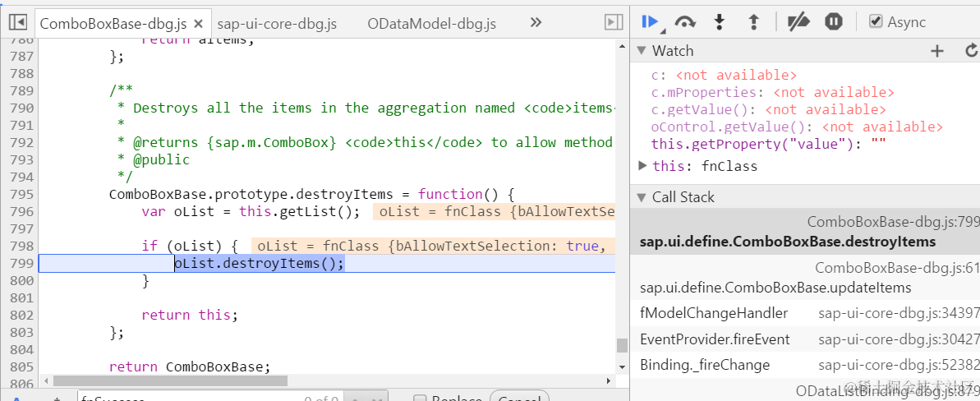Show more open file tabs
This screenshot has width=980, height=401.
(x=536, y=22)
